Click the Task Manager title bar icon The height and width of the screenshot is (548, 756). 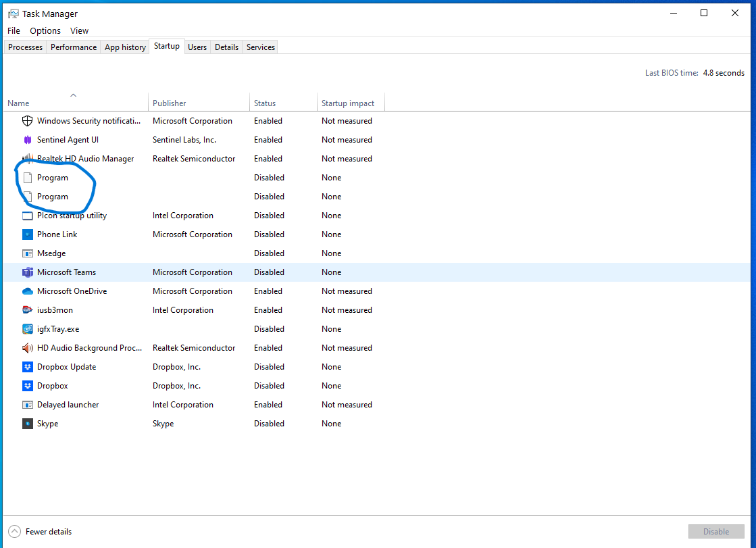14,14
